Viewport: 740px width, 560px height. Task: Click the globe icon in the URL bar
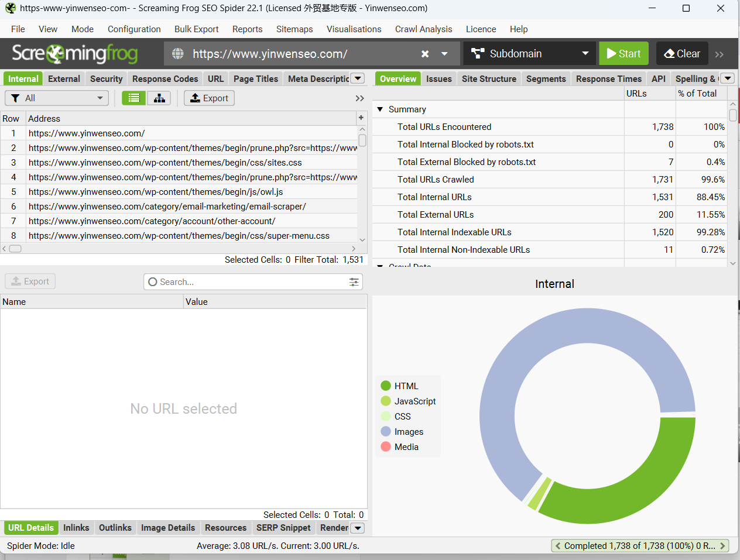(178, 54)
